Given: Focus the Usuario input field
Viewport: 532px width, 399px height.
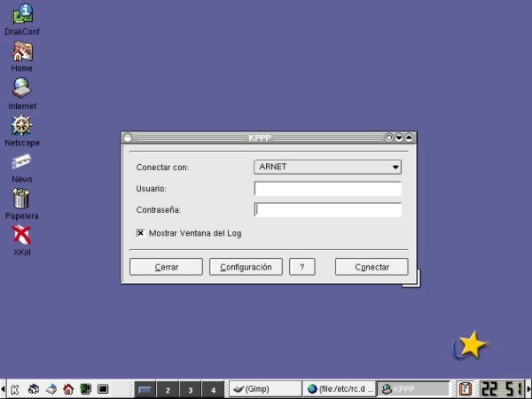Looking at the screenshot, I should 328,189.
